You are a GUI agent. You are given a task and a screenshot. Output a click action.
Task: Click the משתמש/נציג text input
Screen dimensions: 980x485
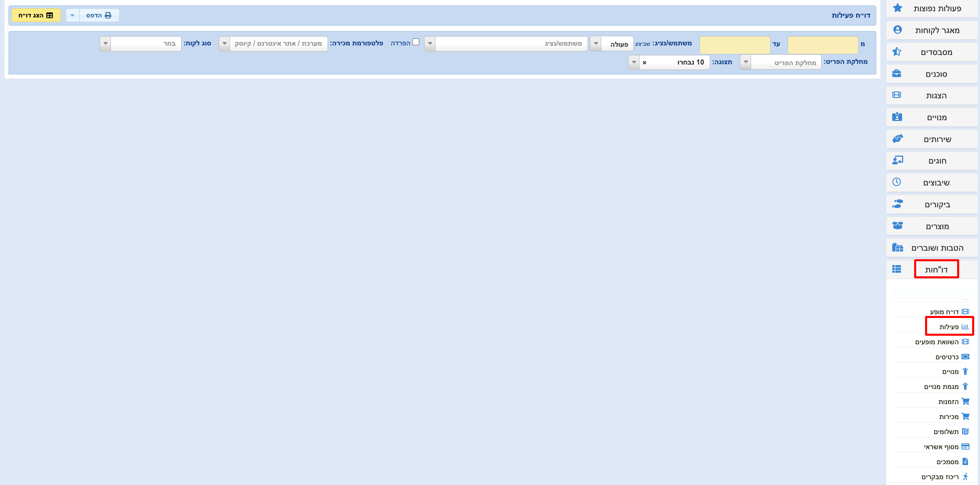click(x=511, y=44)
